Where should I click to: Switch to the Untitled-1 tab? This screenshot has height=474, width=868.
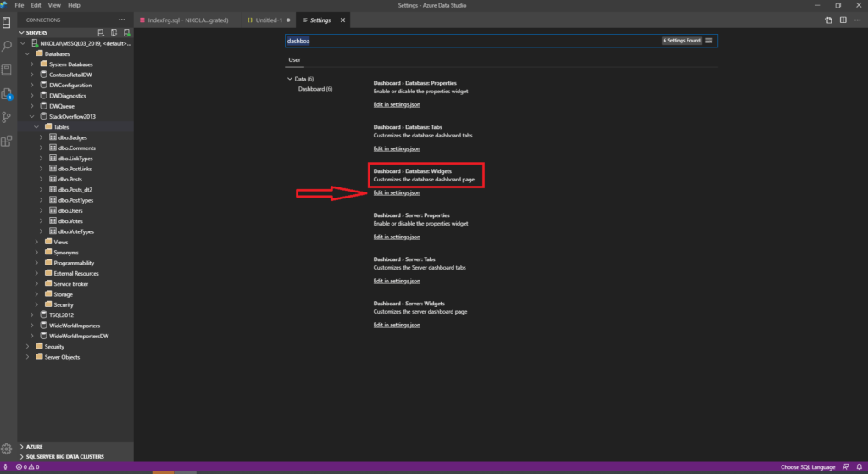tap(269, 20)
